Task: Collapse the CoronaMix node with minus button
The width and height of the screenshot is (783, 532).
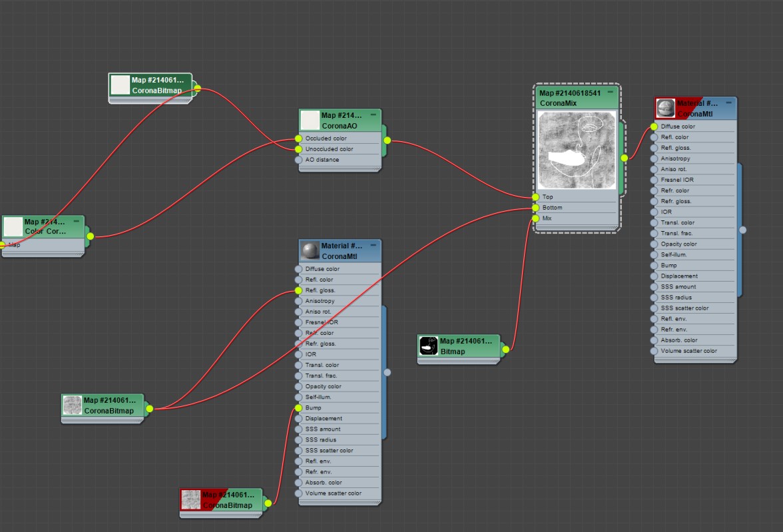Action: (610, 93)
